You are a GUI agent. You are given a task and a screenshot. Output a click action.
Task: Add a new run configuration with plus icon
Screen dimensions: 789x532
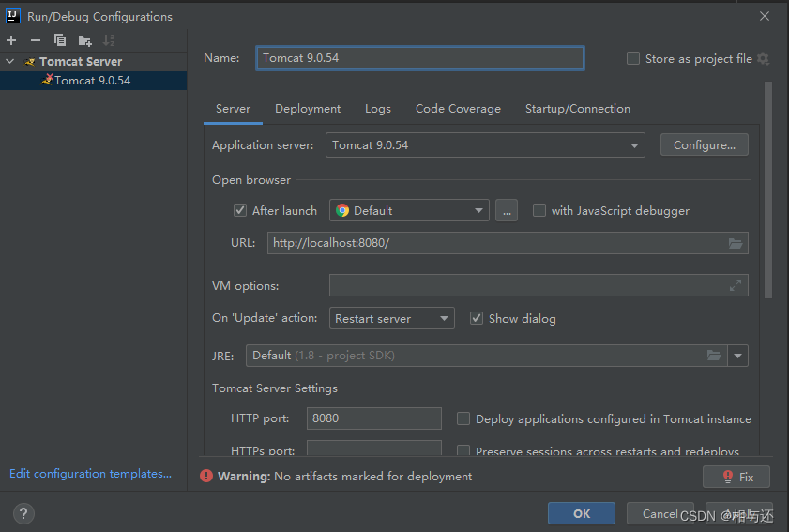[11, 40]
